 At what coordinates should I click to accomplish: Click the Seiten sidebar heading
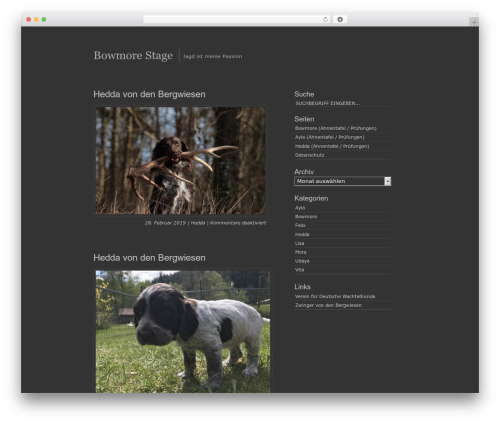click(x=304, y=119)
